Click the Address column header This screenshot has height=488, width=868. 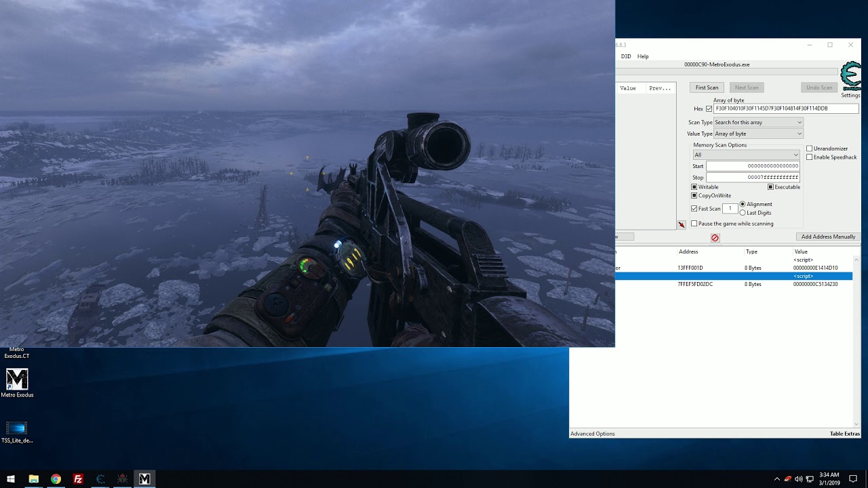click(688, 251)
